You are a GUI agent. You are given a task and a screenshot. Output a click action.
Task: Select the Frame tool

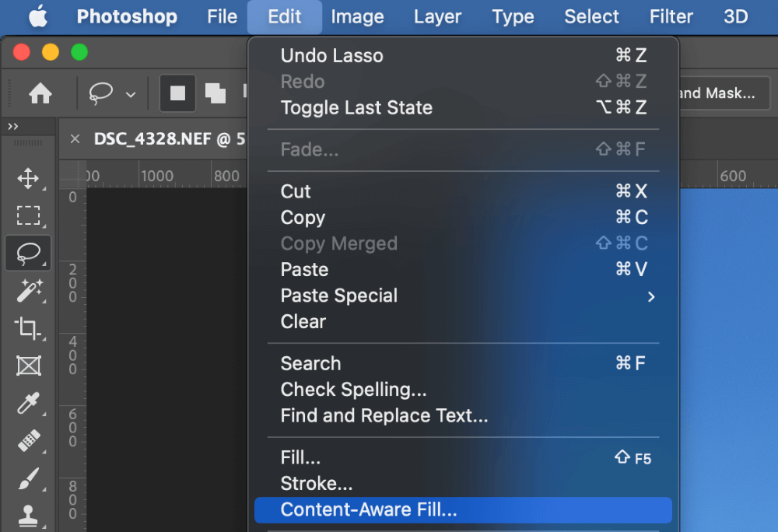click(x=28, y=366)
